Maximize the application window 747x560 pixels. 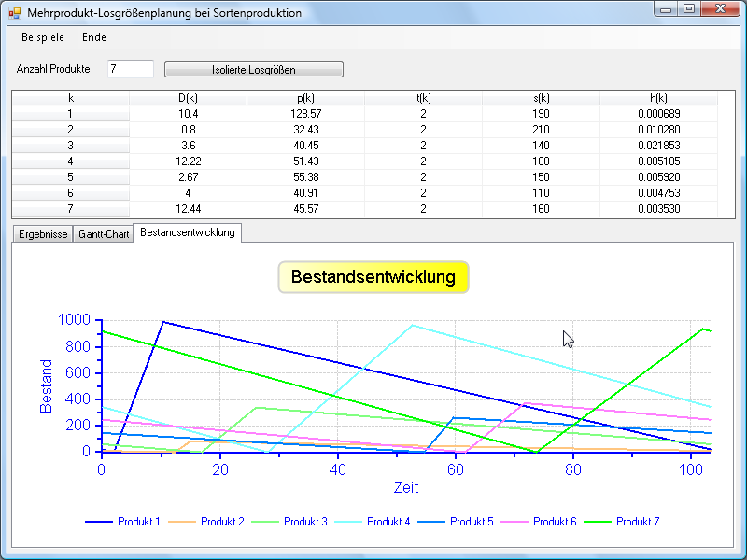click(x=689, y=9)
